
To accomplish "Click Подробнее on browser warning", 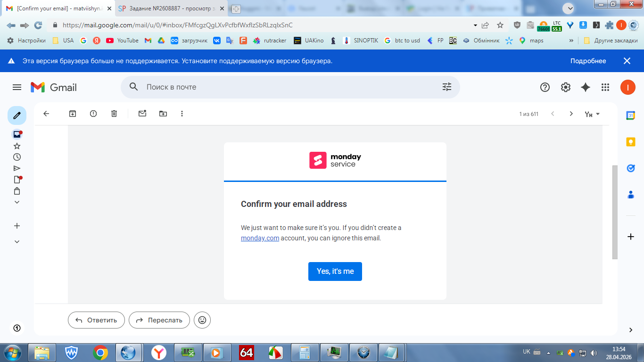I will [588, 61].
